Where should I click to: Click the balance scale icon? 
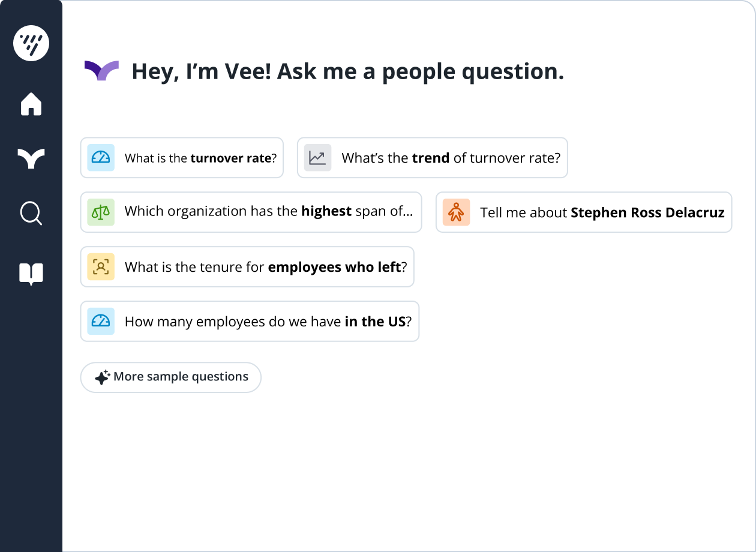pyautogui.click(x=101, y=212)
